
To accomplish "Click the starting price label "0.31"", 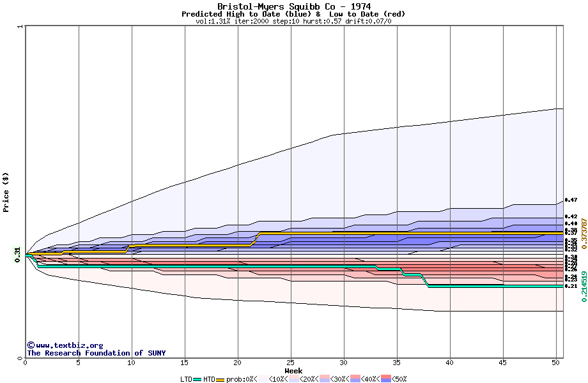I will (x=17, y=255).
